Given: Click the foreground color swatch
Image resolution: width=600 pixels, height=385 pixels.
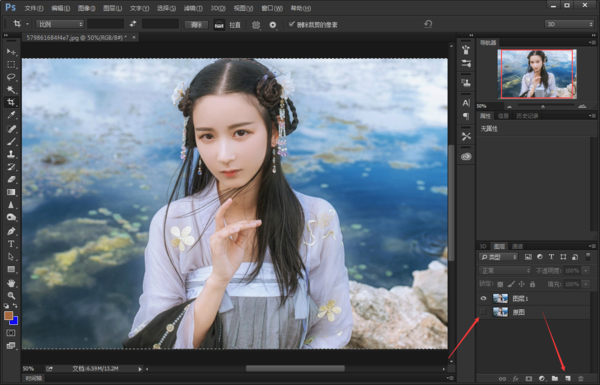Looking at the screenshot, I should 8,316.
